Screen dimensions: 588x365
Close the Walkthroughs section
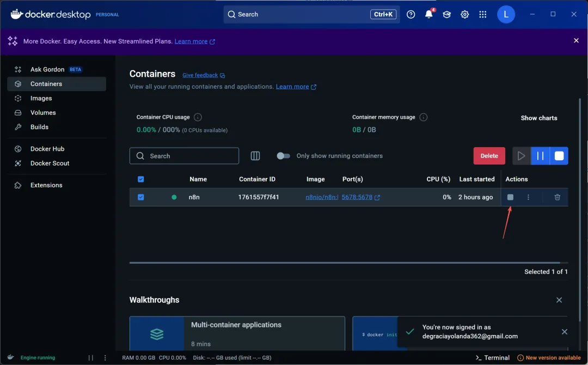[559, 300]
